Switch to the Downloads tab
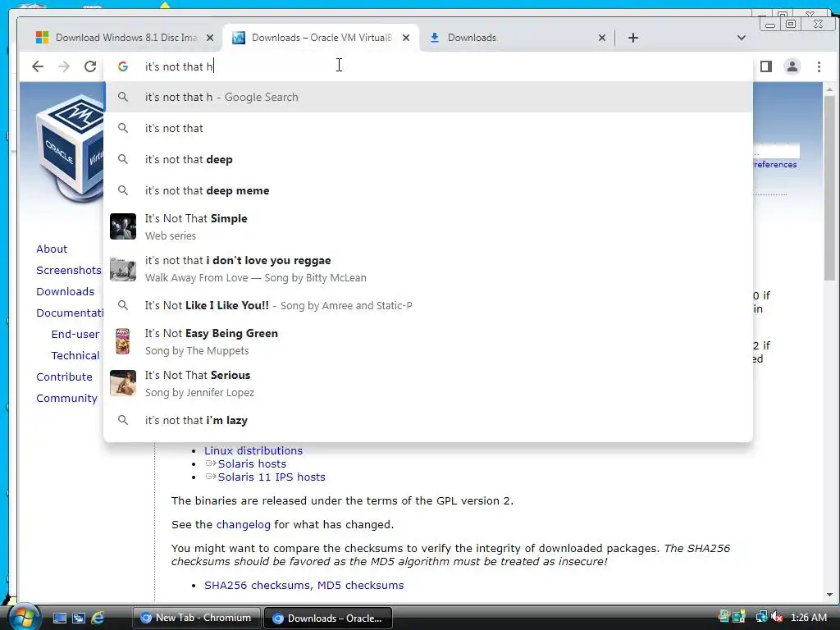The width and height of the screenshot is (840, 630). [x=517, y=38]
